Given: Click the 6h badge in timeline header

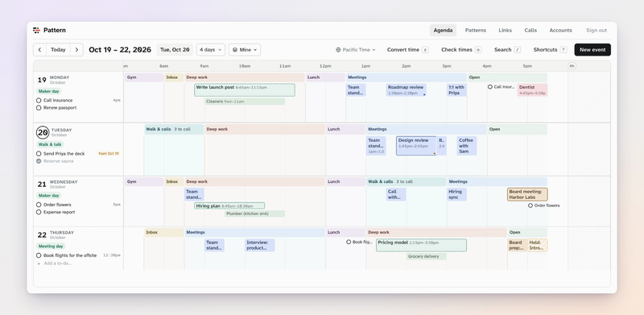Looking at the screenshot, I should click(572, 66).
